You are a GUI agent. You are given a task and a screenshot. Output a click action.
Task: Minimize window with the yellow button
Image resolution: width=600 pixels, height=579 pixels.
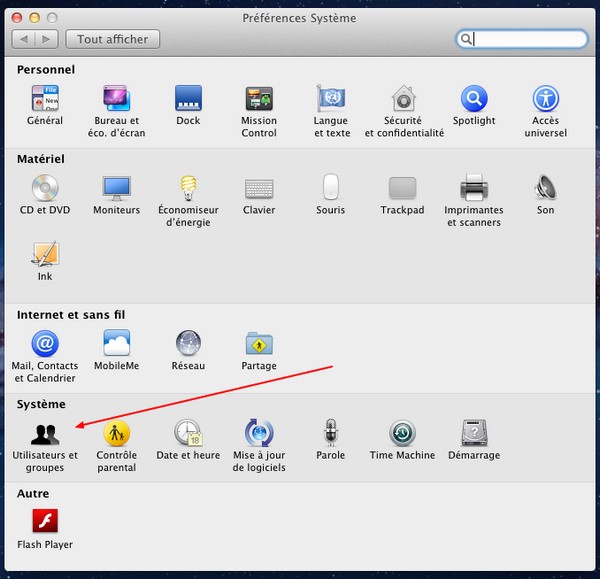tap(34, 18)
